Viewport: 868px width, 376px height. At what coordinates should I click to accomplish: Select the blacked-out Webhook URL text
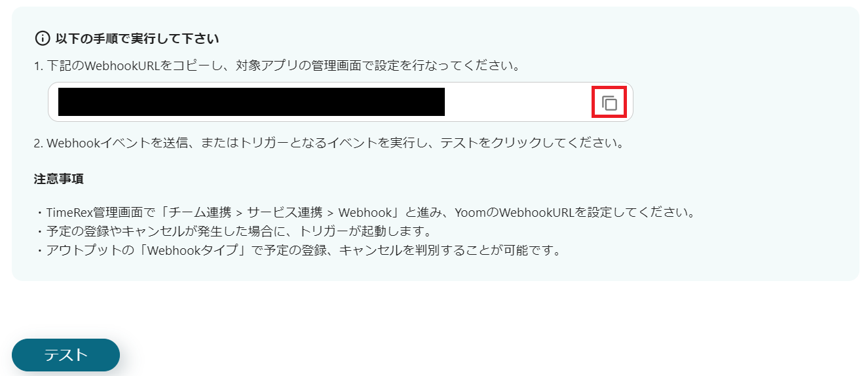252,102
